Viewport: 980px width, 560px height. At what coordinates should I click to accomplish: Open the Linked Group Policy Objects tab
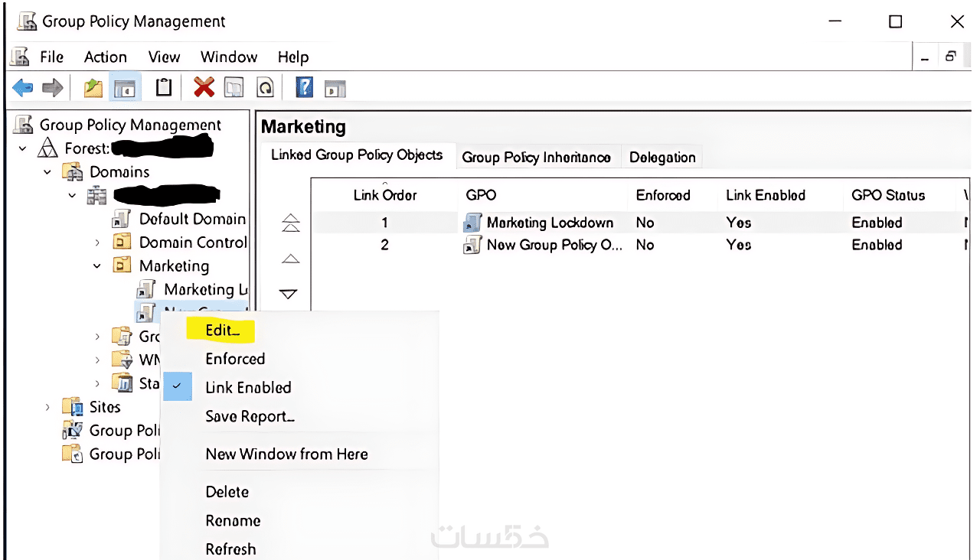click(x=357, y=155)
